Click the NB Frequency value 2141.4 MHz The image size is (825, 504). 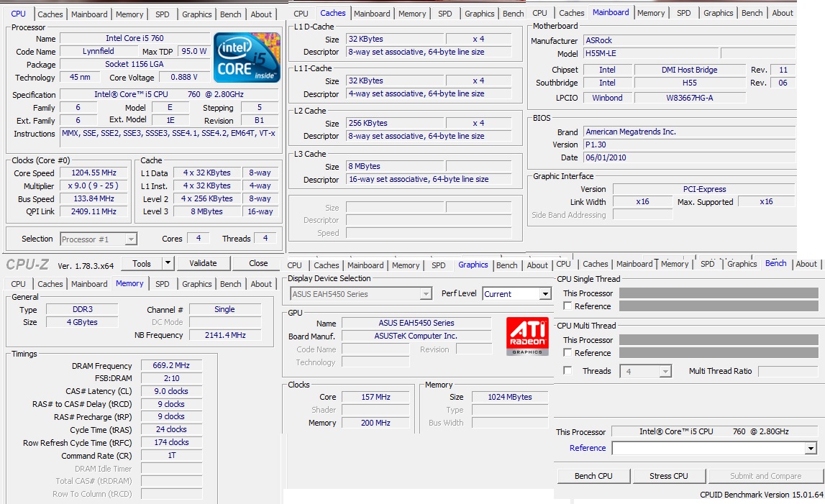225,335
